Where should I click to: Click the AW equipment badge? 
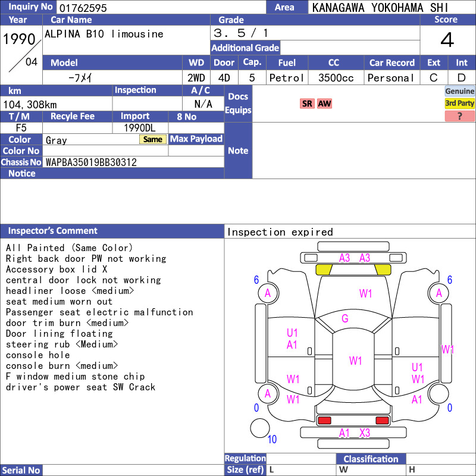[324, 104]
